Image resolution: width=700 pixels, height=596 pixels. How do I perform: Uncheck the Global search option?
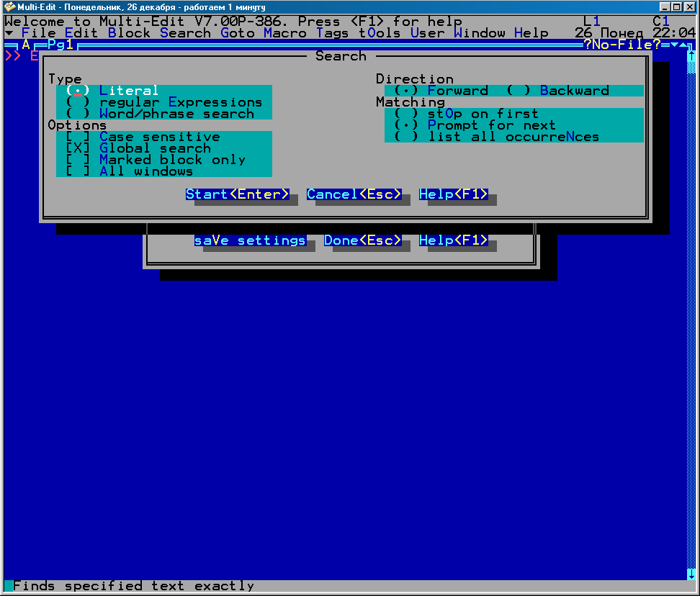pos(138,148)
